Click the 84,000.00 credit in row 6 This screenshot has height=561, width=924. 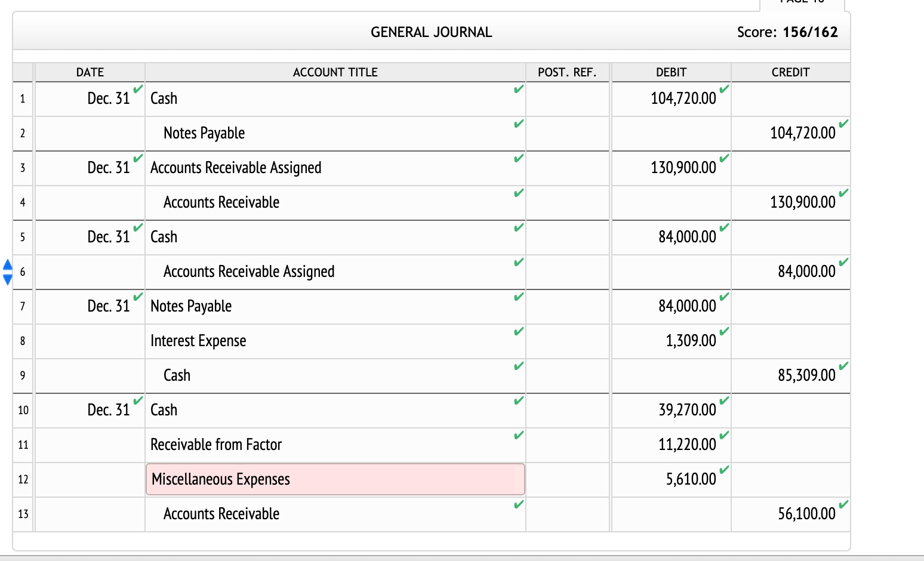click(x=806, y=272)
